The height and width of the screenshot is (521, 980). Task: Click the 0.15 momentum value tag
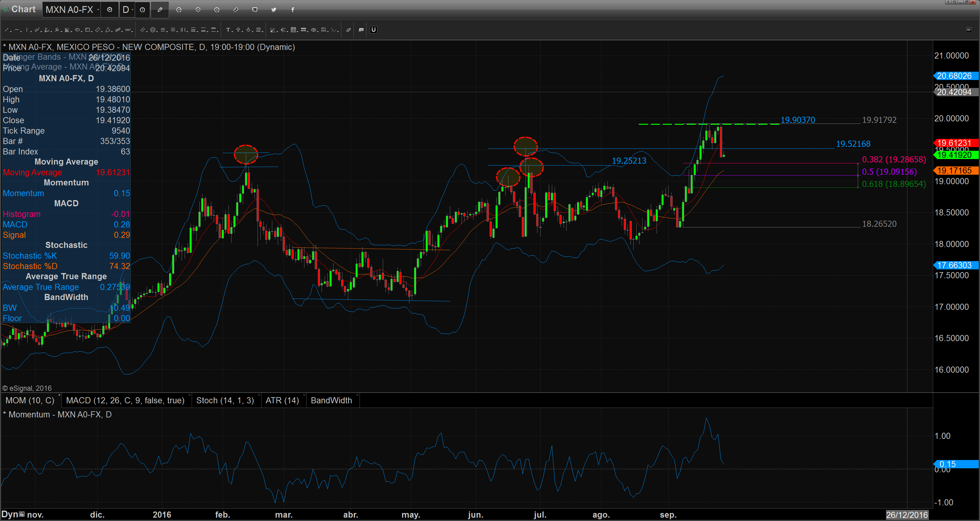click(956, 464)
